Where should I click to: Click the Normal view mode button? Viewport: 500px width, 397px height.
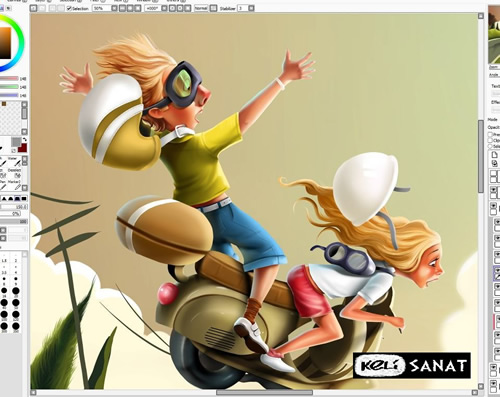pyautogui.click(x=201, y=8)
